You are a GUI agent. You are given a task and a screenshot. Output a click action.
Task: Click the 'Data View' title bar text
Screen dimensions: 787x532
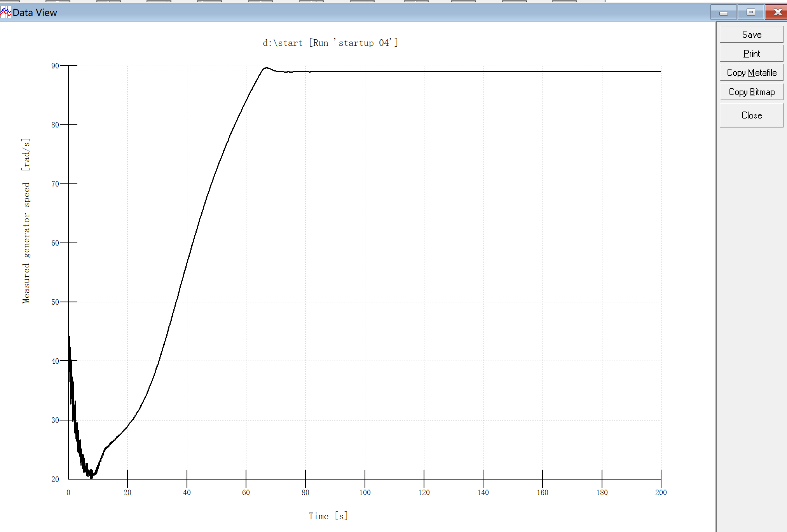(x=35, y=12)
